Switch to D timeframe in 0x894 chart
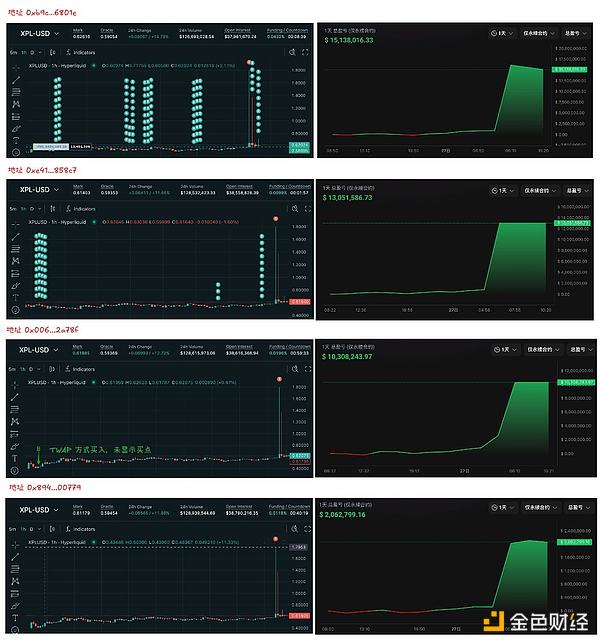 pyautogui.click(x=32, y=529)
